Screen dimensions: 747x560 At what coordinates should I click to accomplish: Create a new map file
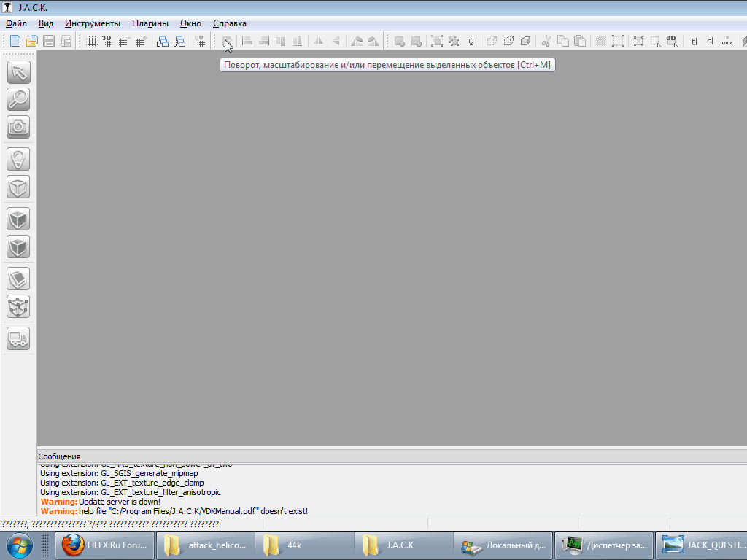point(15,42)
